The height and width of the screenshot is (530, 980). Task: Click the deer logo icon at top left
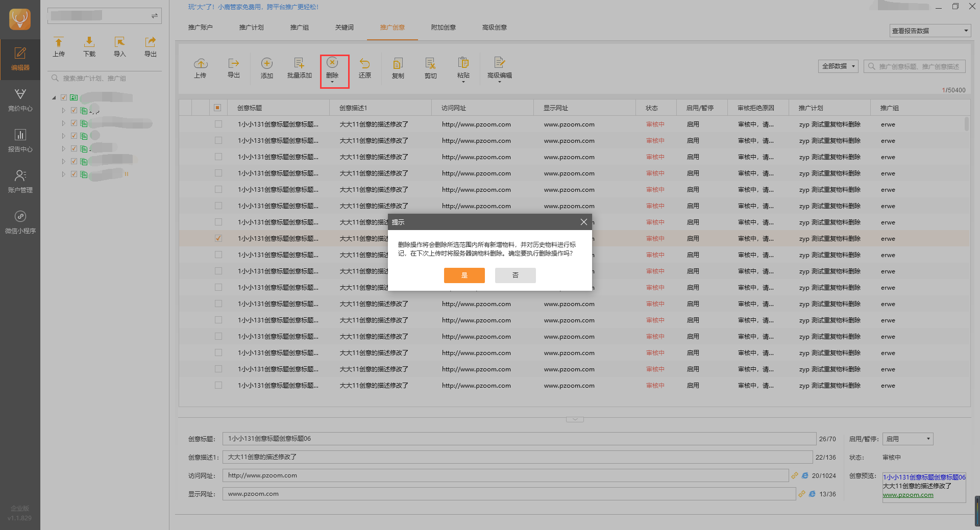[20, 19]
